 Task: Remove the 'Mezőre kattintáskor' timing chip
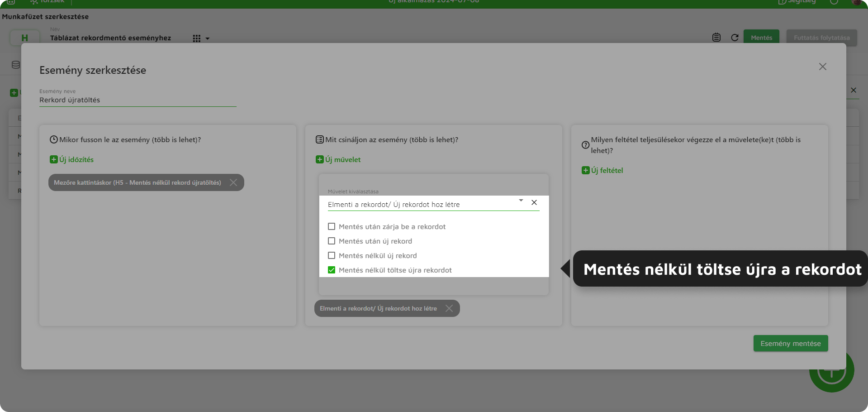tap(233, 182)
